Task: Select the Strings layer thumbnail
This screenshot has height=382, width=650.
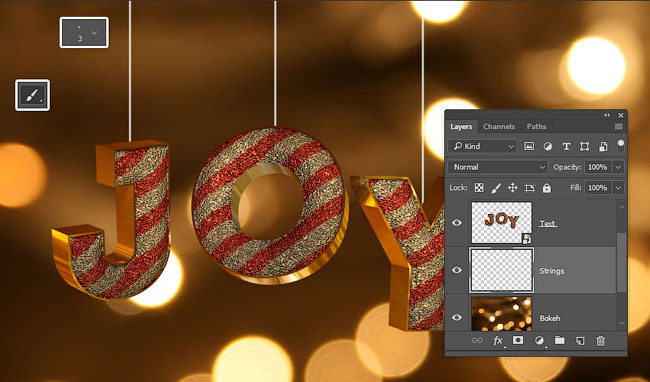Action: pos(502,270)
